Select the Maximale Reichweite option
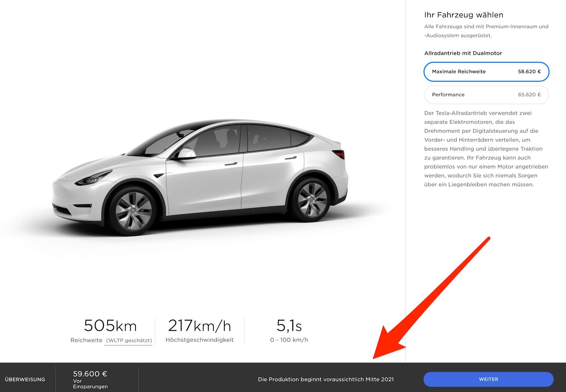The image size is (566, 392). 486,72
